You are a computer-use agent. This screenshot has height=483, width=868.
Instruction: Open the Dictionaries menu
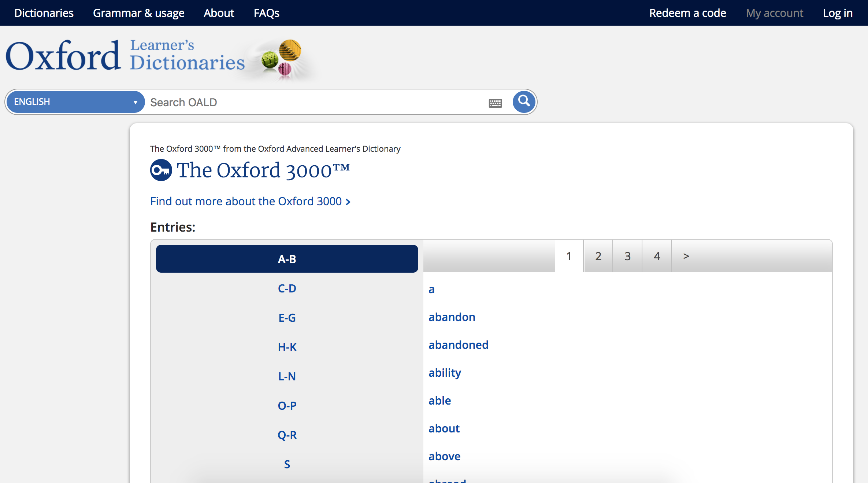44,13
